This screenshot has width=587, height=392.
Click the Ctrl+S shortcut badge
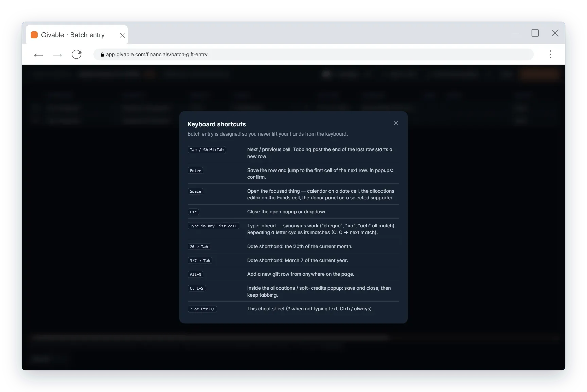(196, 288)
